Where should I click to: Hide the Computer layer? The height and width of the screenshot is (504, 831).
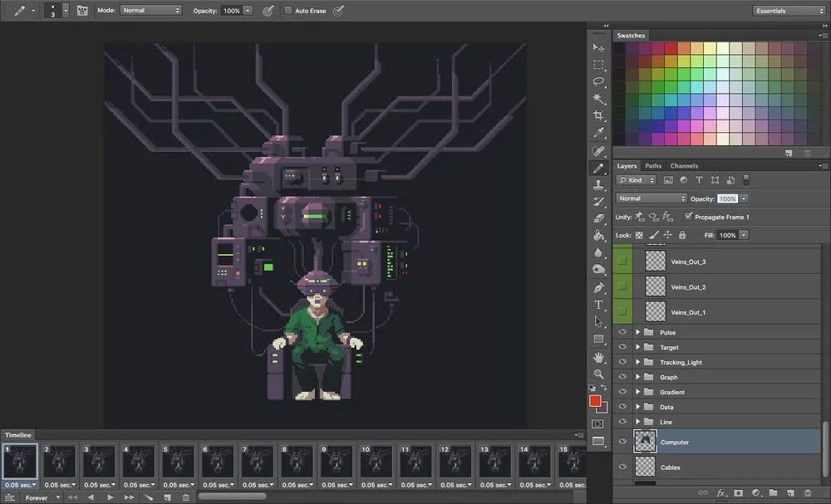[x=622, y=442]
